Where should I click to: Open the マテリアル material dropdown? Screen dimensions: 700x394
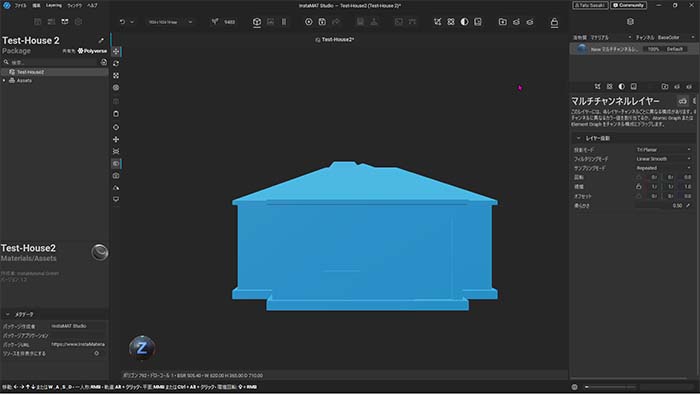[611, 37]
